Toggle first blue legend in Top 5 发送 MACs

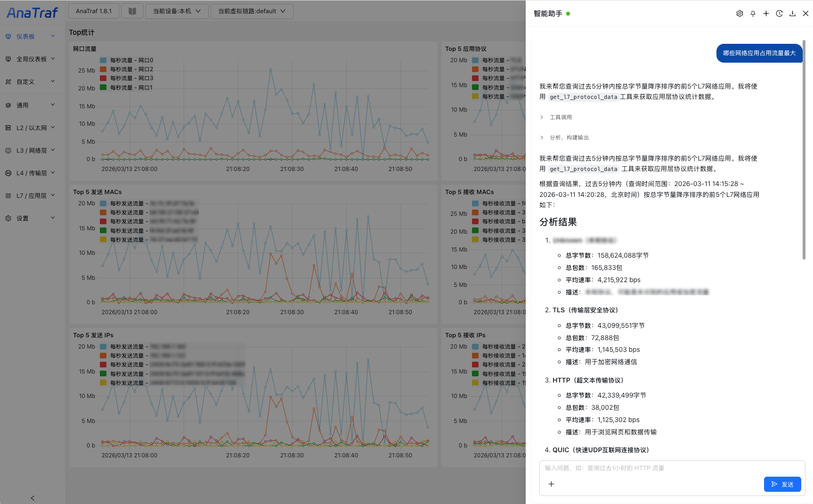point(148,203)
